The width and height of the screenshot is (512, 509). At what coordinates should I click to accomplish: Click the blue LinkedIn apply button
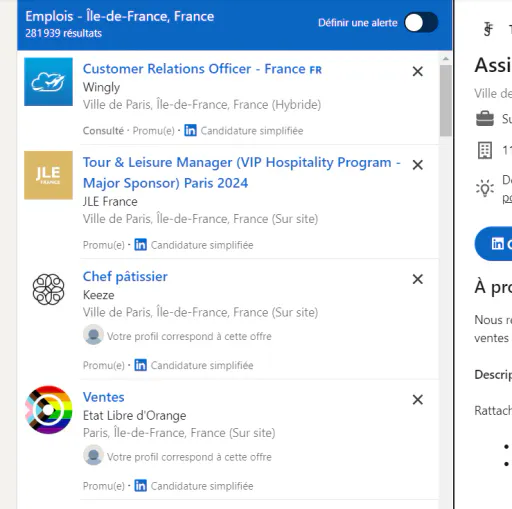[494, 244]
